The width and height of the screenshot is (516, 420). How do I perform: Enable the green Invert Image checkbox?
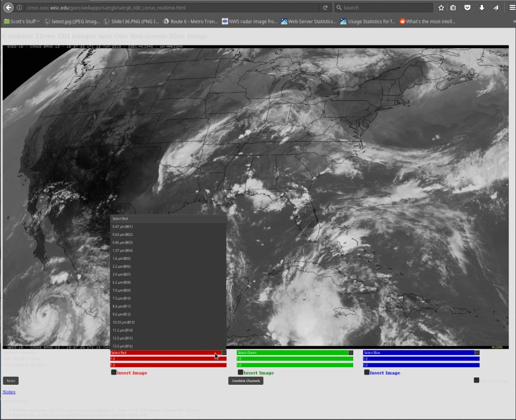(x=241, y=372)
